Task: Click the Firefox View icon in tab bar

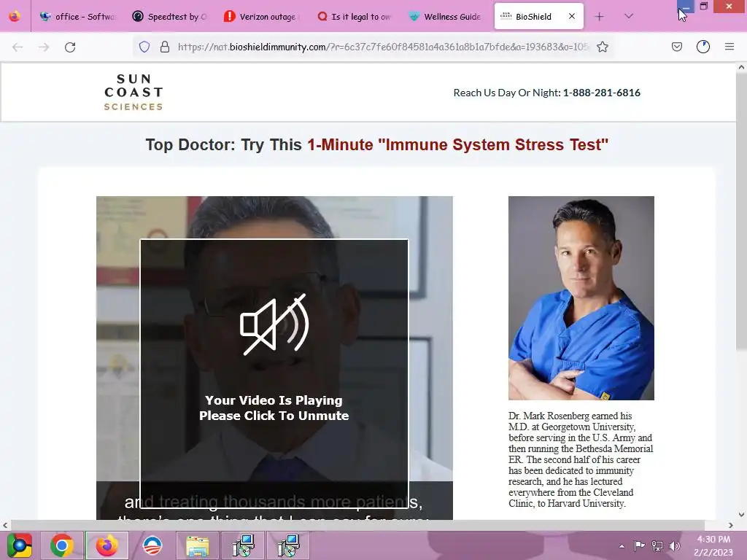Action: pyautogui.click(x=15, y=16)
